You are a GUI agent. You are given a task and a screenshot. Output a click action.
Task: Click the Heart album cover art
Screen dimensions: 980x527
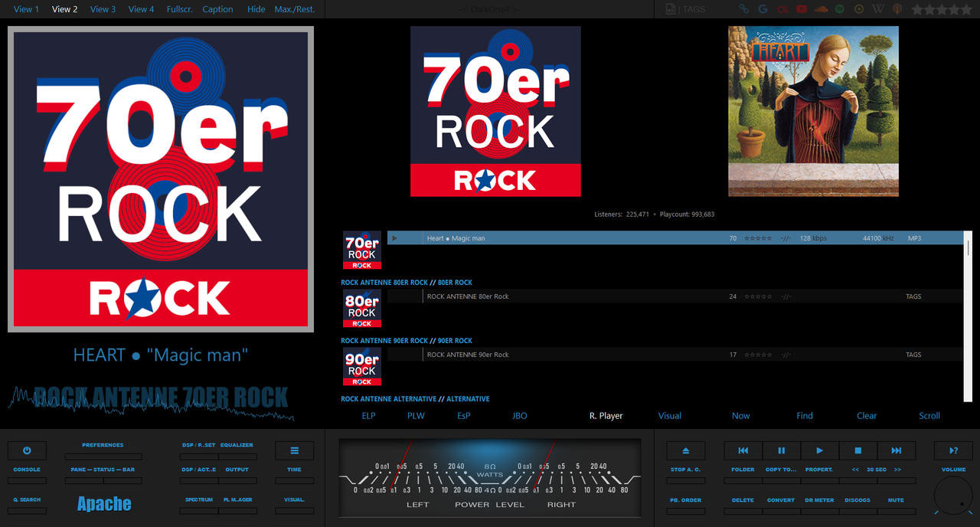813,111
